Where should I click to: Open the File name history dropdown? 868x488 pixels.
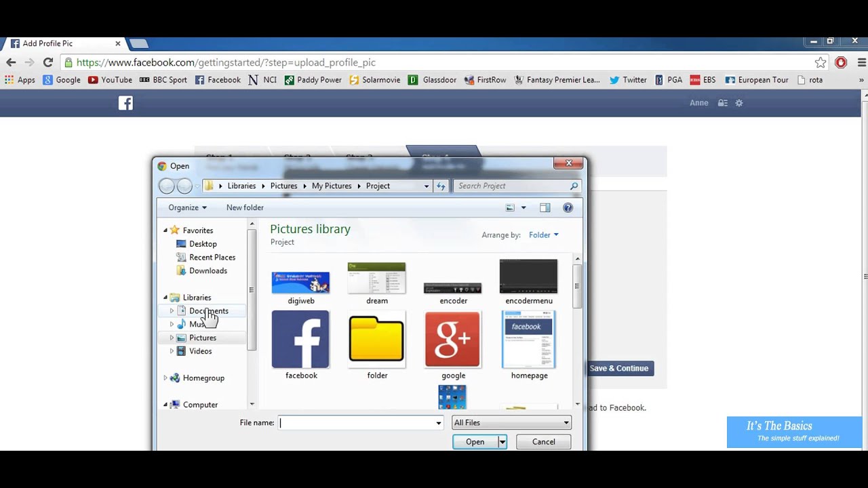pyautogui.click(x=438, y=423)
